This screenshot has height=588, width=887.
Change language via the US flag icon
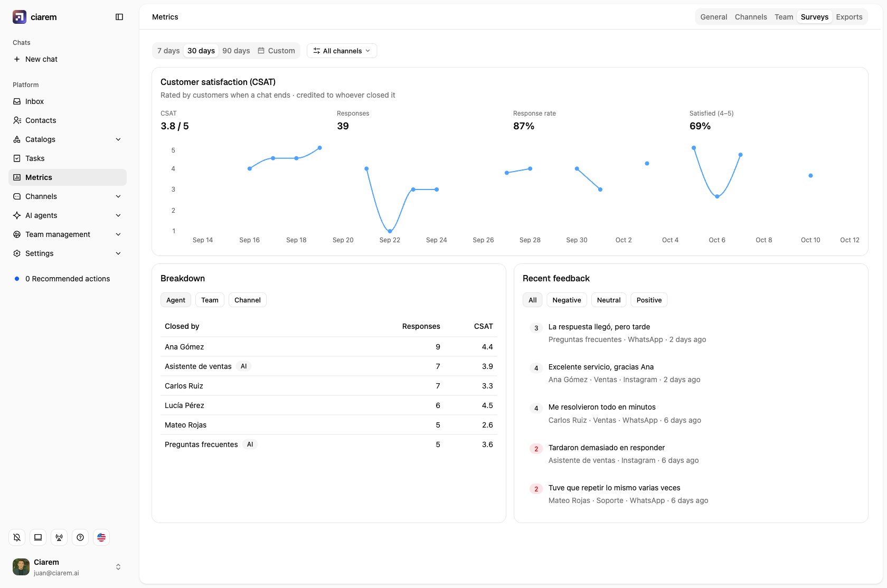[x=101, y=537]
